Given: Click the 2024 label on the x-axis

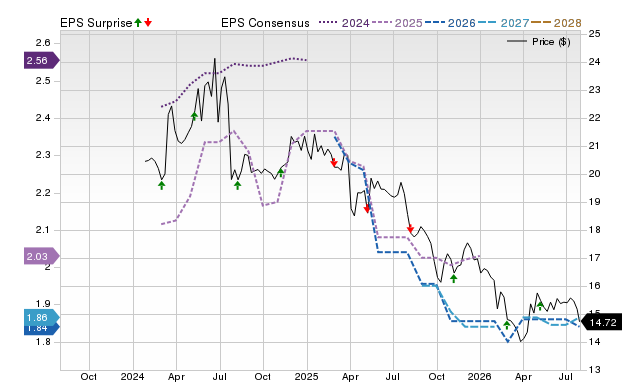Looking at the screenshot, I should pyautogui.click(x=132, y=376).
